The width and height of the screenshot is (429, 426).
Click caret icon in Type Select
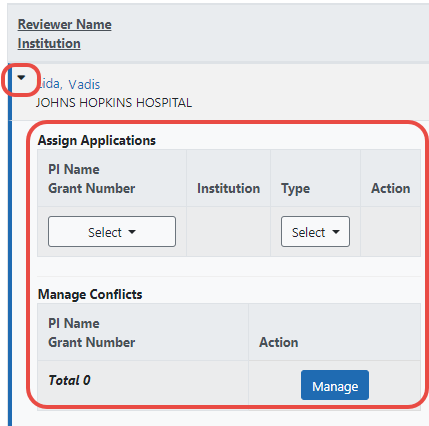[x=336, y=232]
